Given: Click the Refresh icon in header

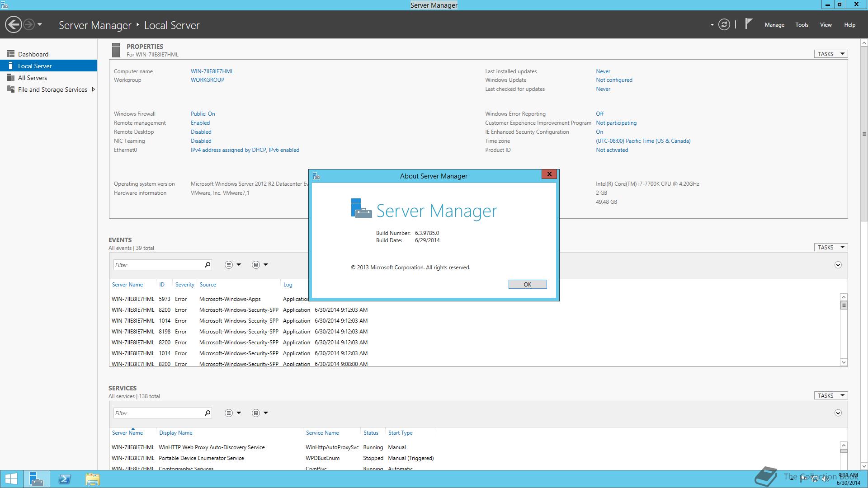Looking at the screenshot, I should click(x=724, y=24).
